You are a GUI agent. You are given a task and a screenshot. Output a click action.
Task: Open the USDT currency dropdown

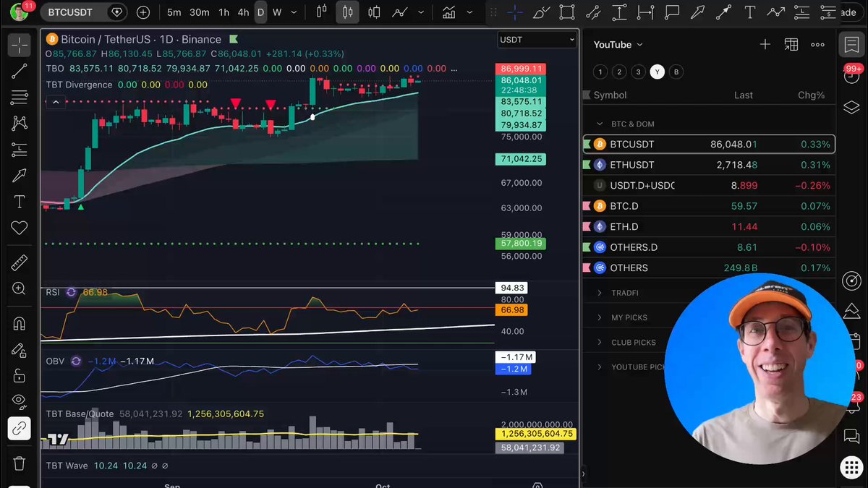tap(537, 40)
